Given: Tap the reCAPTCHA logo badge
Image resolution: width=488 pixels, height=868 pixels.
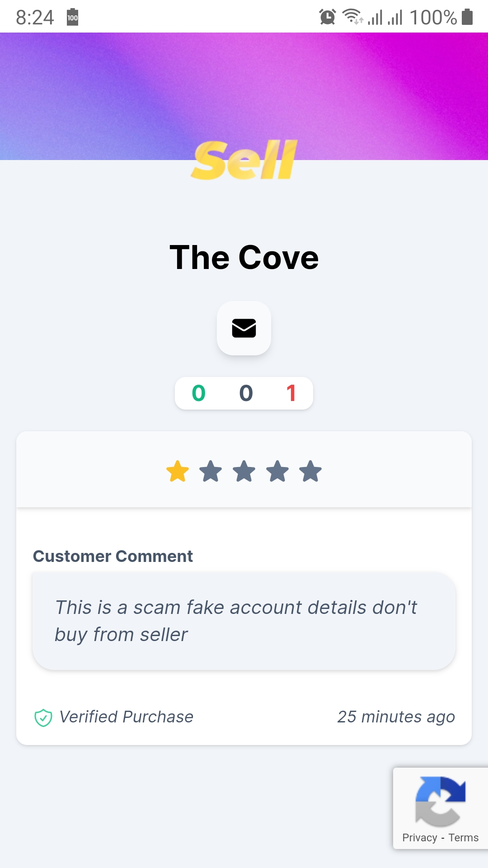Looking at the screenshot, I should 441,801.
